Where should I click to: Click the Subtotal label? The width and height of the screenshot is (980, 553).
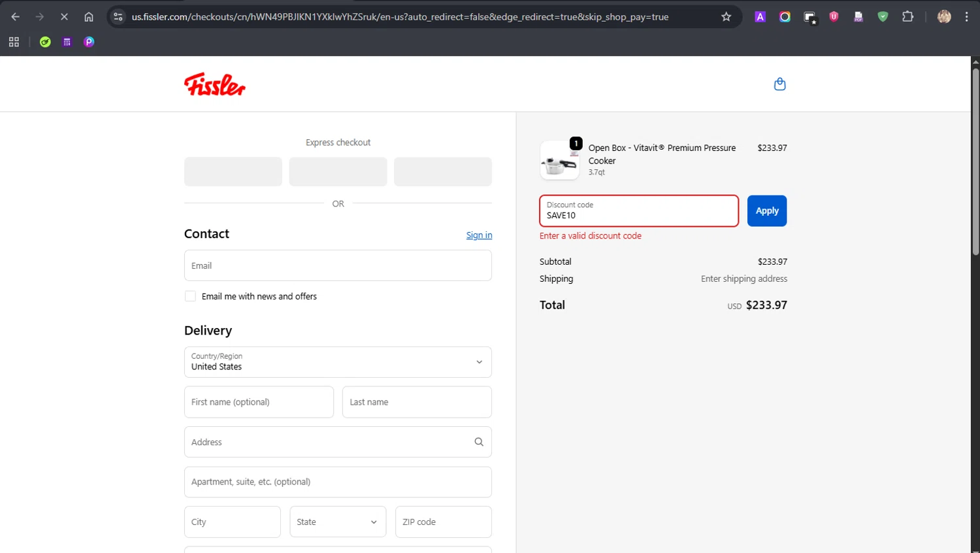click(x=555, y=261)
